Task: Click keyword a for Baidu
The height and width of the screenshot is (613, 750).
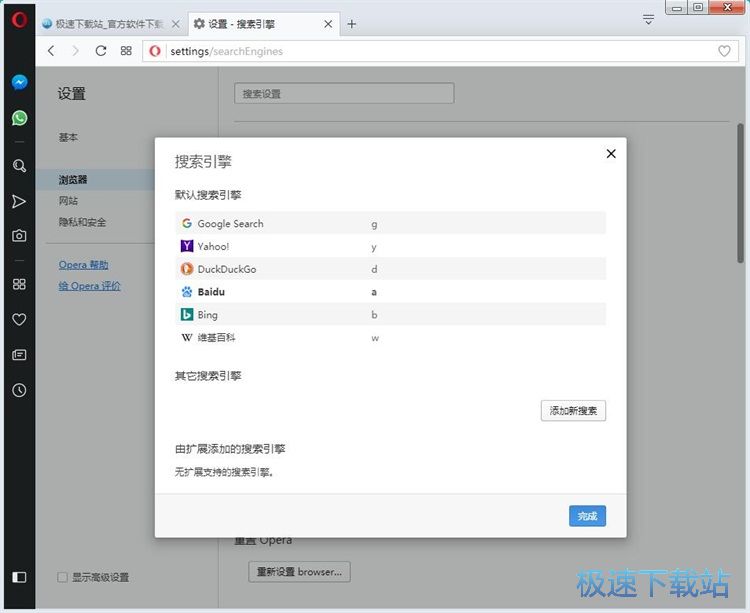Action: (374, 292)
